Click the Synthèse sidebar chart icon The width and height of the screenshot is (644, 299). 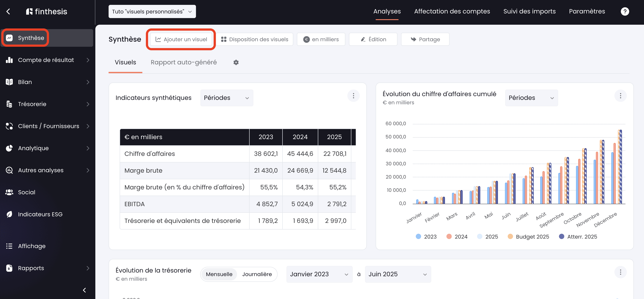point(9,38)
